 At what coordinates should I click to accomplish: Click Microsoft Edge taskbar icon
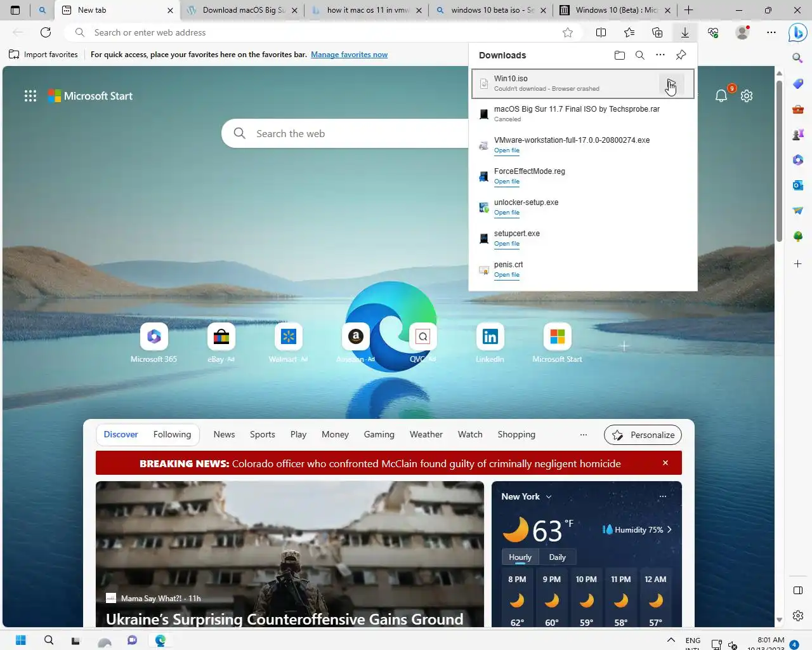tap(160, 640)
